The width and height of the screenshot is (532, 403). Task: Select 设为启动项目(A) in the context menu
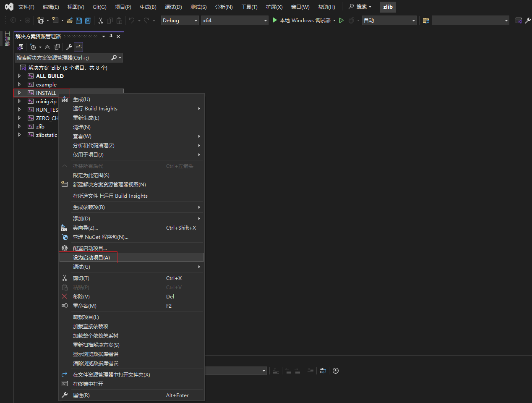pos(91,257)
